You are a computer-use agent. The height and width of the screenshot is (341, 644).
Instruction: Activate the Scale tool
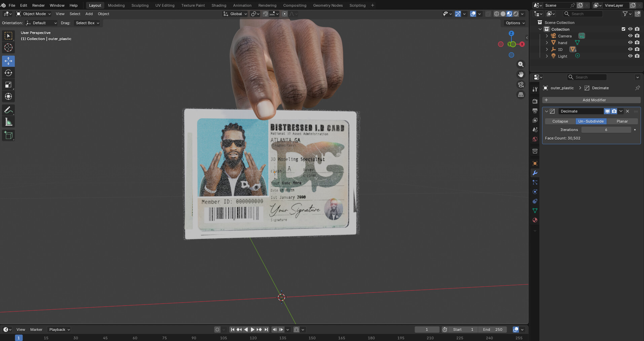tap(8, 85)
